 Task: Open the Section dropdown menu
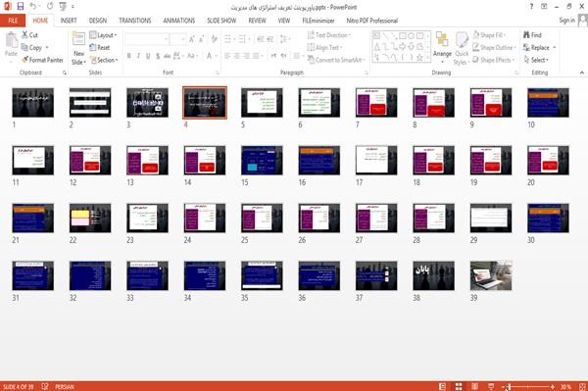point(104,60)
